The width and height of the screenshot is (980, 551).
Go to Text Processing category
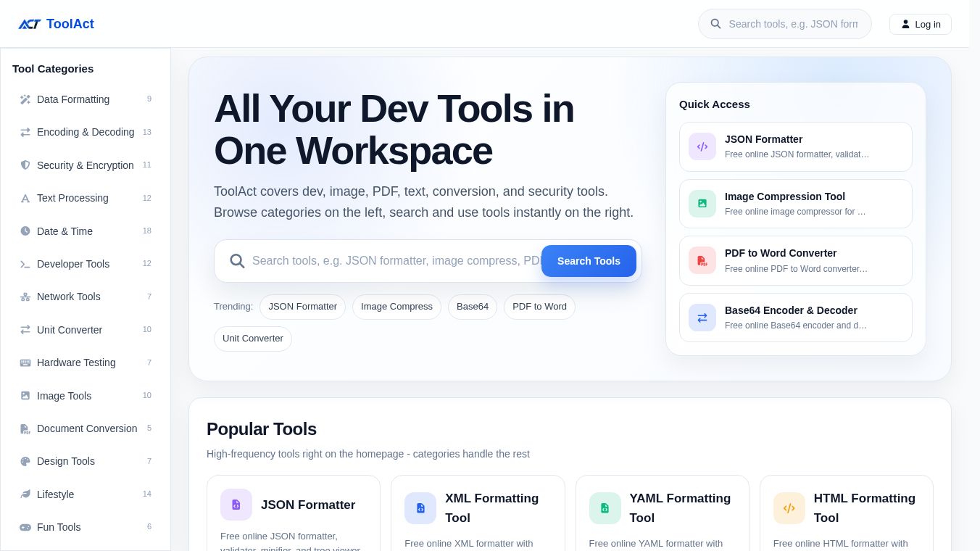[x=86, y=198]
